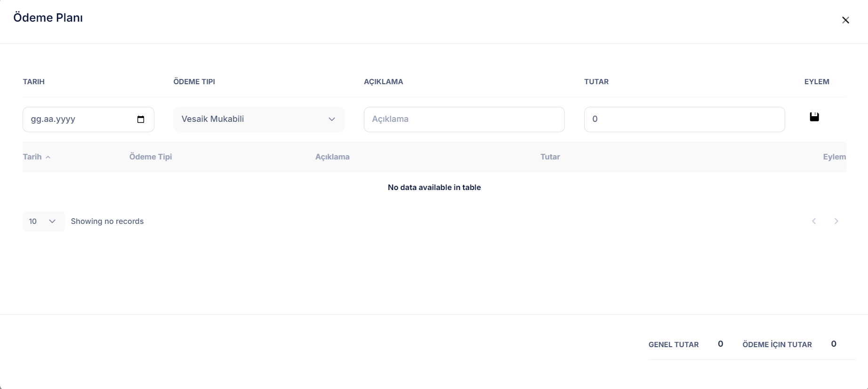This screenshot has height=389, width=868.
Task: Sort by Açıklama table column header
Action: point(332,157)
